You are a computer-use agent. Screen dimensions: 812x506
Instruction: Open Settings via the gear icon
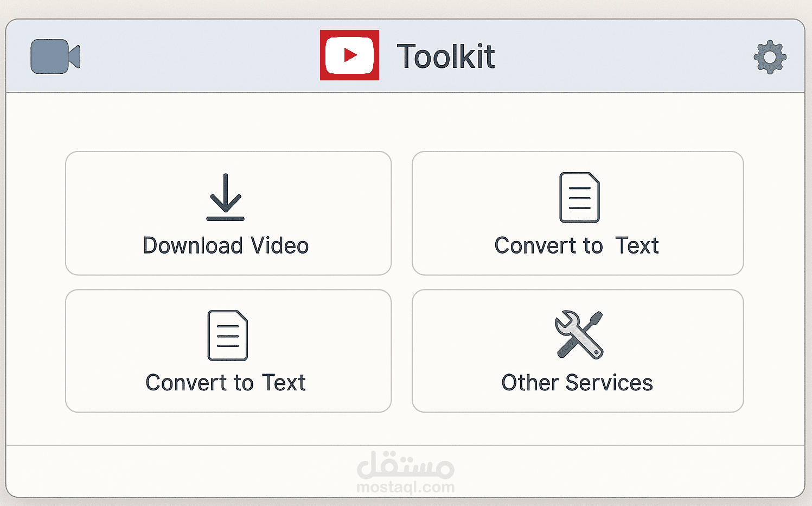pos(769,55)
